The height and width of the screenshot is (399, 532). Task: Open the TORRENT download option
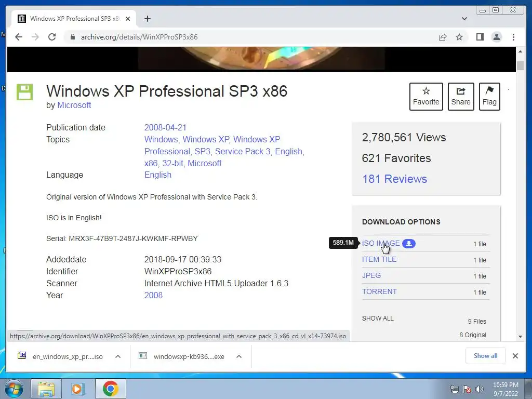(379, 291)
